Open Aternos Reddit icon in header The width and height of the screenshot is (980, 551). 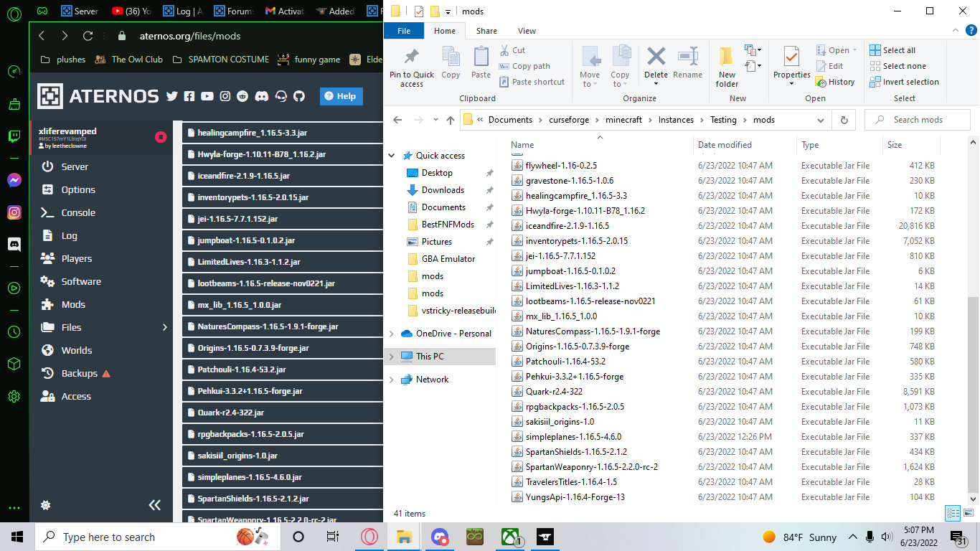[x=243, y=96]
